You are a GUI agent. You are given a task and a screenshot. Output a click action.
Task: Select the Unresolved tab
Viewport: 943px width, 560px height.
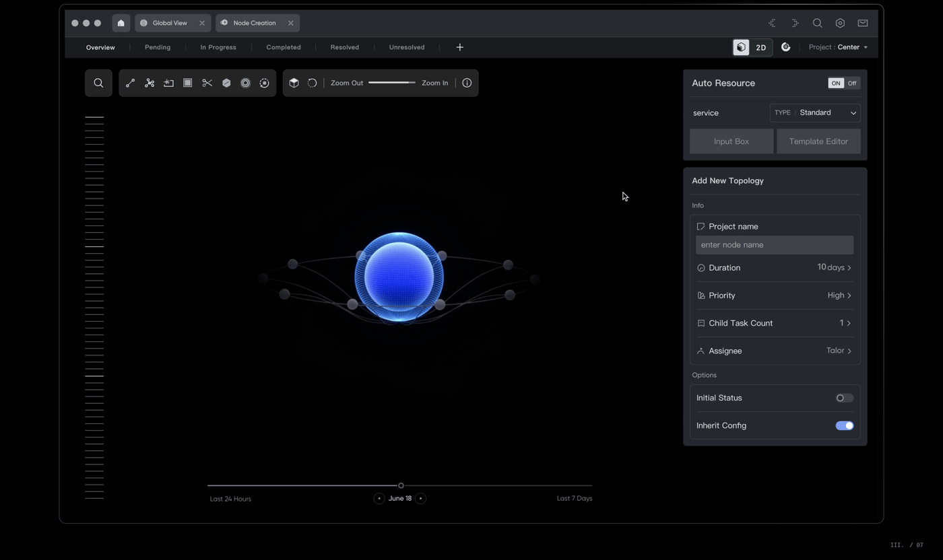coord(407,47)
